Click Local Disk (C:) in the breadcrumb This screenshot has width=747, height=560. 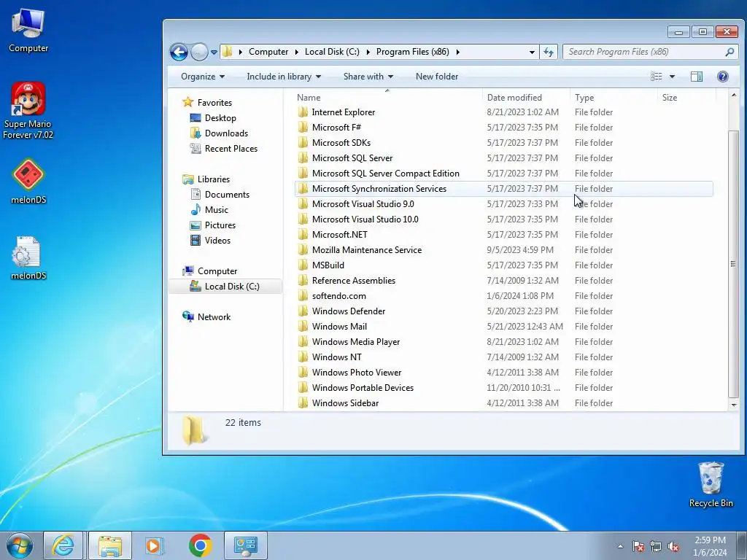click(x=332, y=52)
